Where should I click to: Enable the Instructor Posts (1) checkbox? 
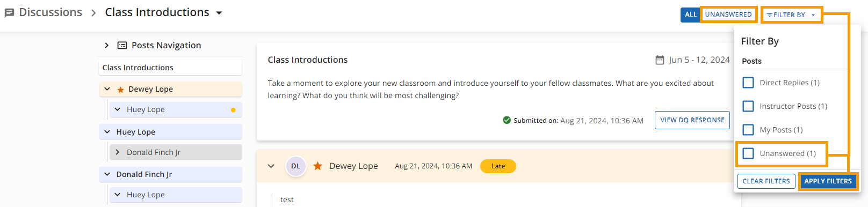click(748, 106)
